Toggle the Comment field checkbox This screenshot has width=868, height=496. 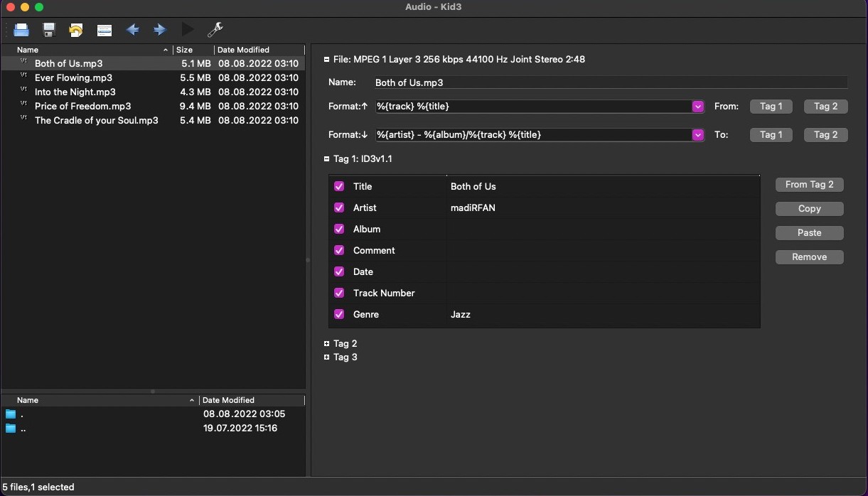coord(339,250)
